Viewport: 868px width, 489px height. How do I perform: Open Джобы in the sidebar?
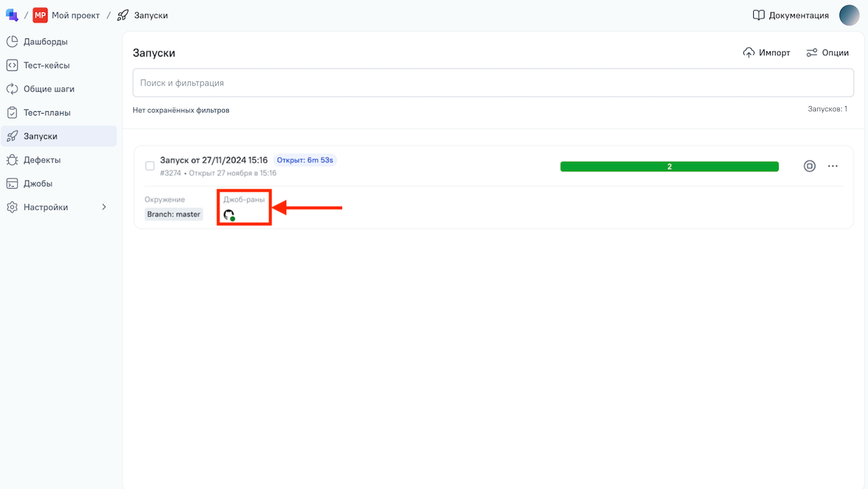click(x=38, y=184)
